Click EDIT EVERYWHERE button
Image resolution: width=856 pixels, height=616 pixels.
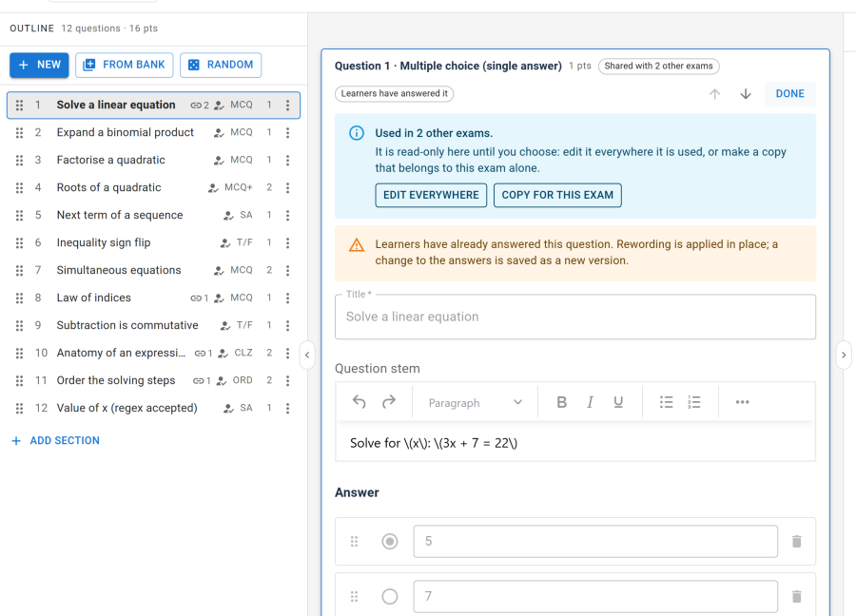coord(431,195)
